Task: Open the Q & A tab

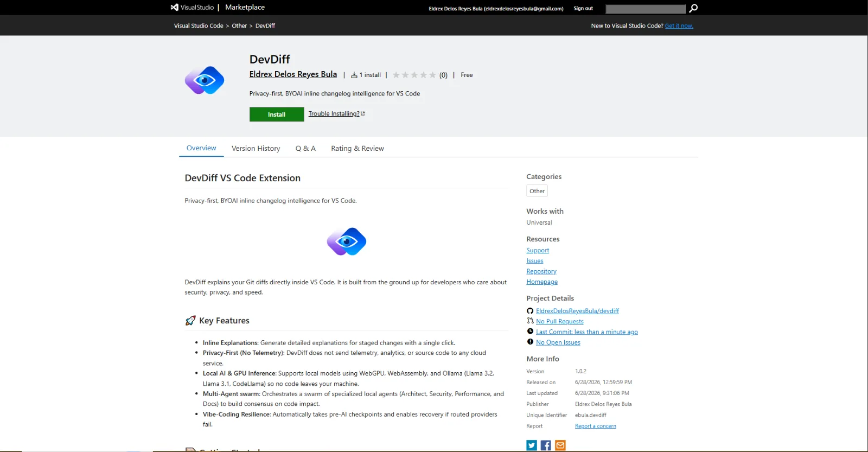Action: coord(305,148)
